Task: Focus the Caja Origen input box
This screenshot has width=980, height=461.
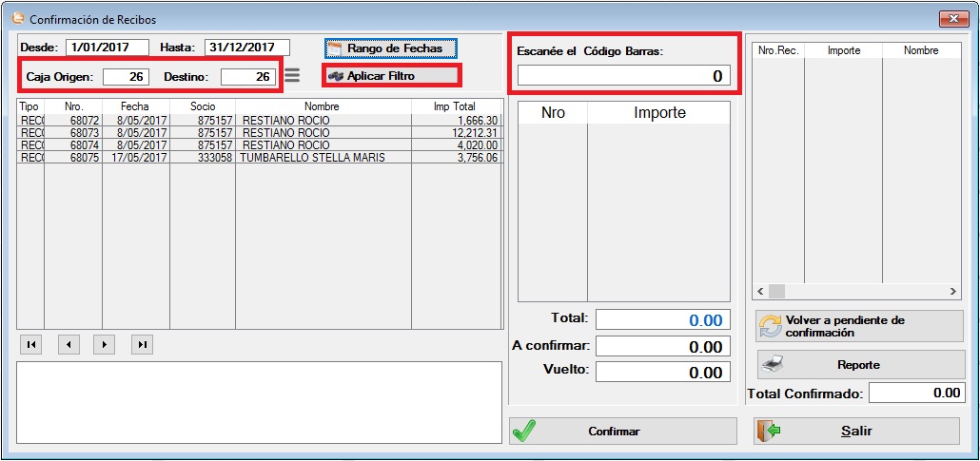Action: coord(127,76)
